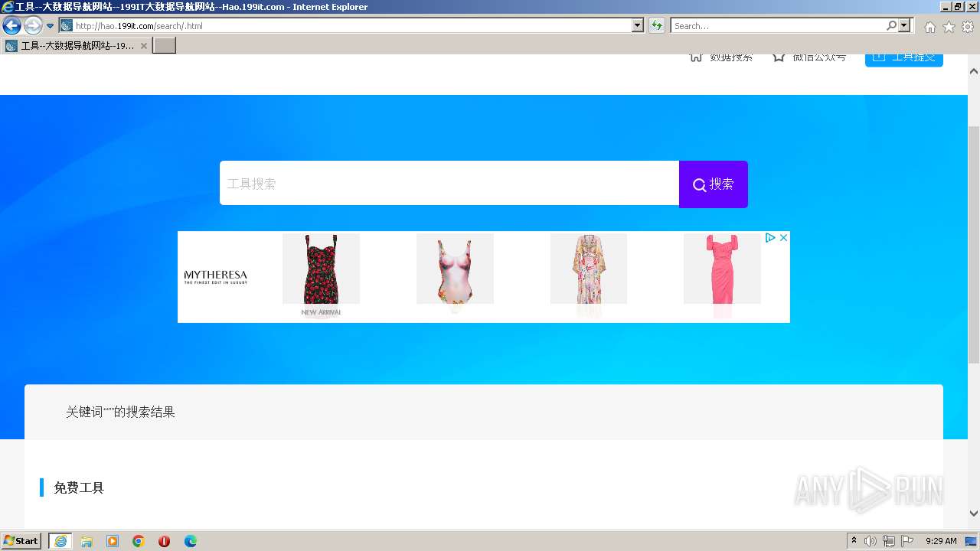Click the 工具搜索 search input field
Screen dimensions: 980x551
[x=449, y=184]
